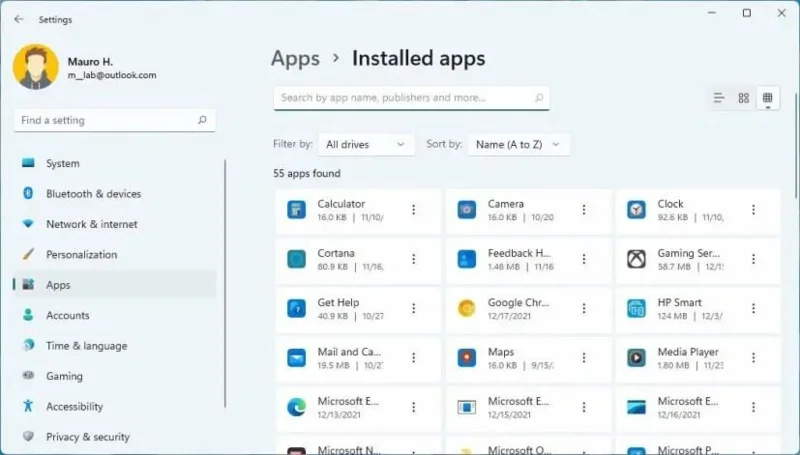This screenshot has height=455, width=800.
Task: Click the m_lab@outlook.com account email
Action: (112, 75)
